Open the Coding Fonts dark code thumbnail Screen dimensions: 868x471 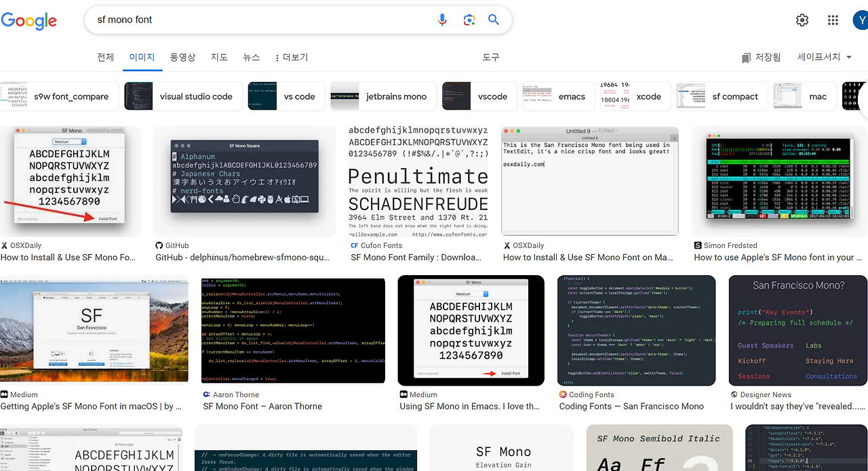click(x=636, y=331)
